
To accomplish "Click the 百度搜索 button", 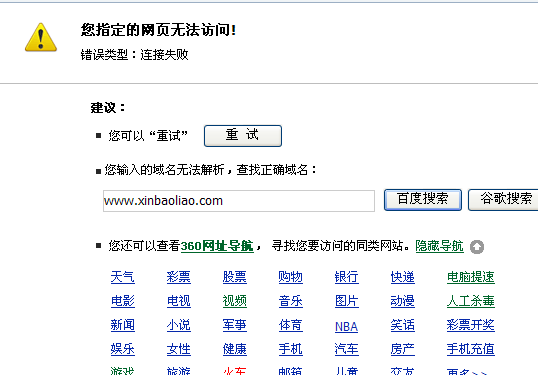I will 423,200.
